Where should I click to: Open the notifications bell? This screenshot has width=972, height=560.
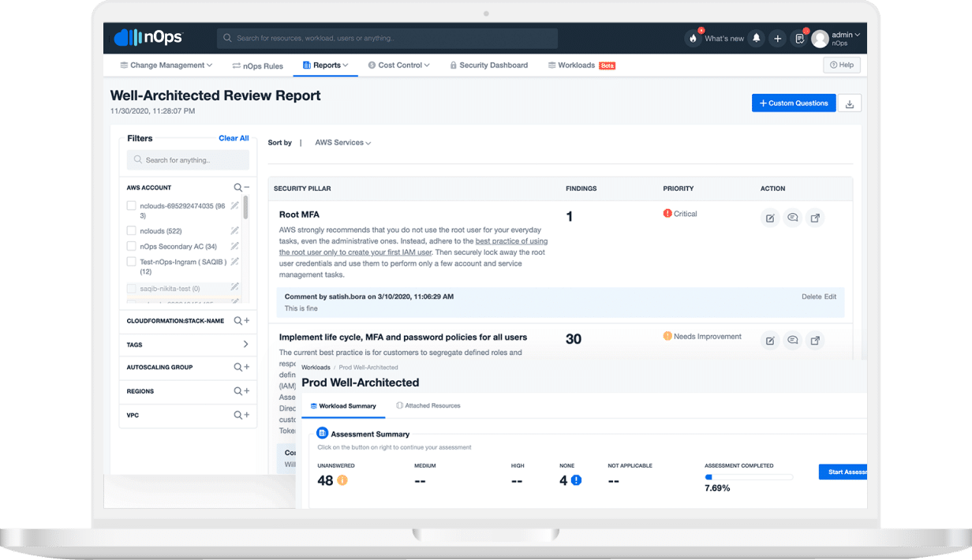[x=757, y=38]
